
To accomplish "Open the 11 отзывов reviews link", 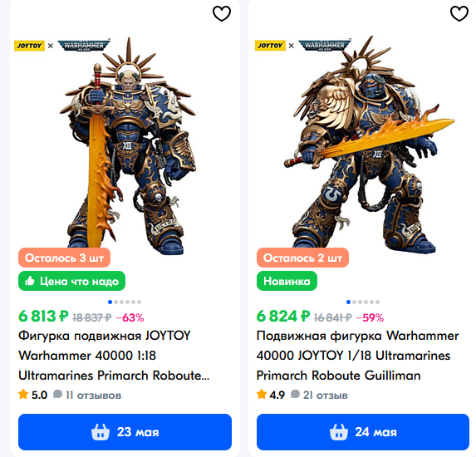I will coord(87,395).
